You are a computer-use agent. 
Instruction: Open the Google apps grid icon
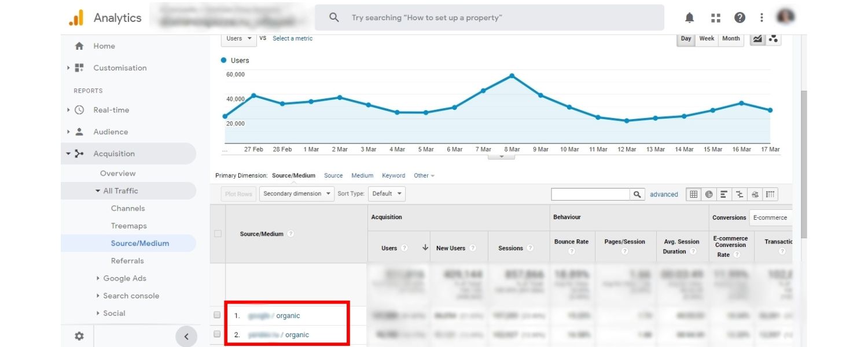716,17
